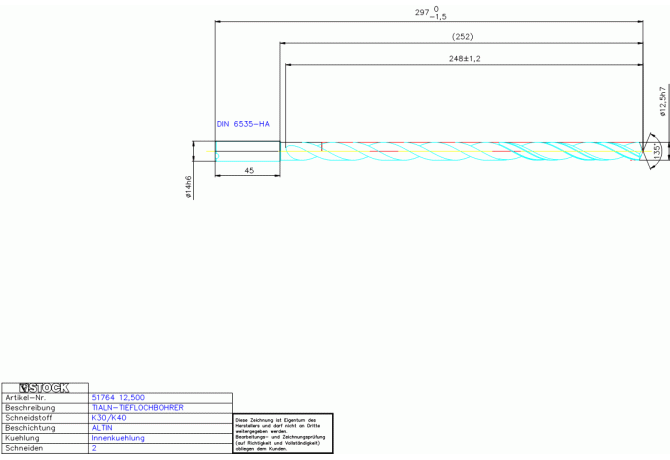Click the 135° point angle marking
The height and width of the screenshot is (460, 670).
[655, 151]
